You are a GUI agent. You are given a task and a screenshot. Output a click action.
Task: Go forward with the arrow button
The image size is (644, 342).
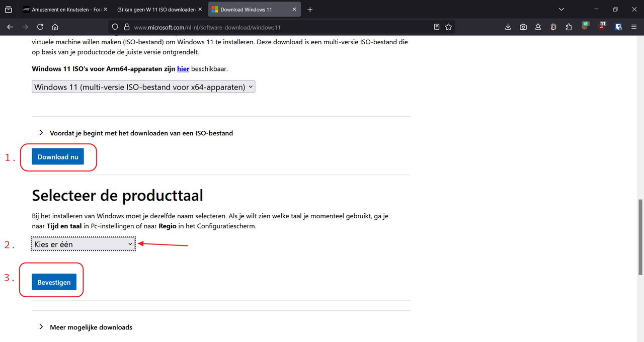(25, 27)
